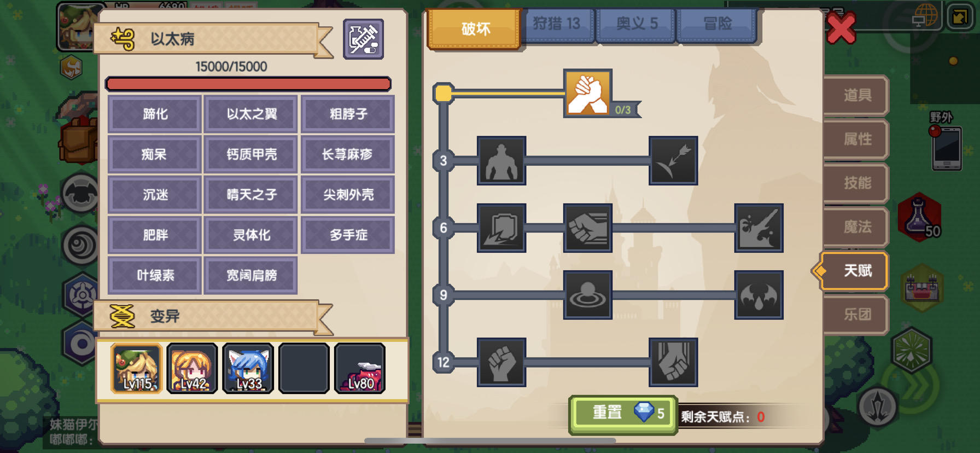Open the 道具 side menu
Screen dimensions: 980x453
click(x=856, y=95)
